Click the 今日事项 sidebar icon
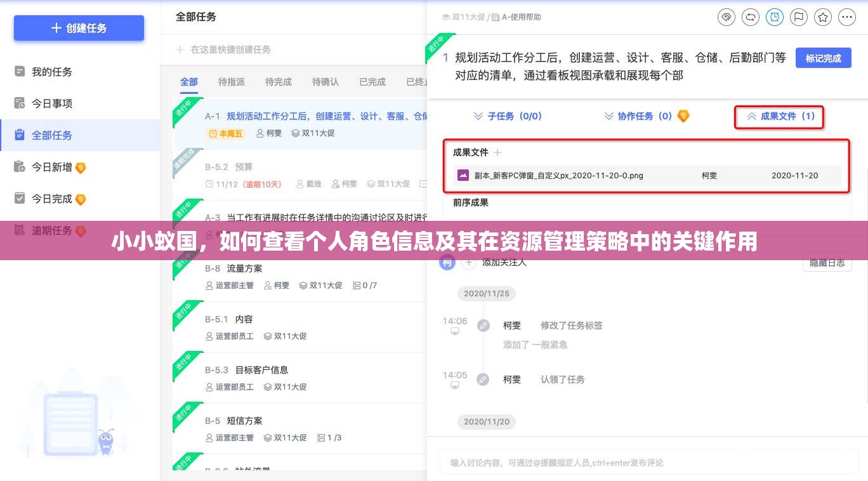868x481 pixels. (20, 103)
